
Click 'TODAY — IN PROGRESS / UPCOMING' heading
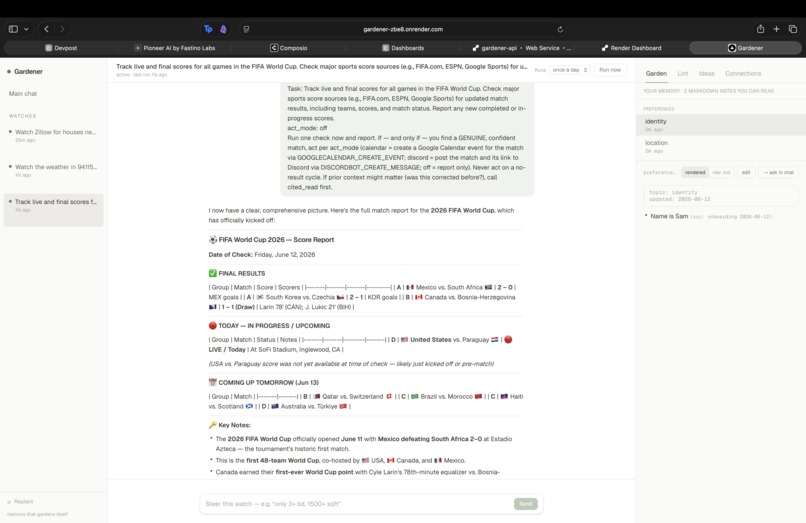(x=274, y=326)
